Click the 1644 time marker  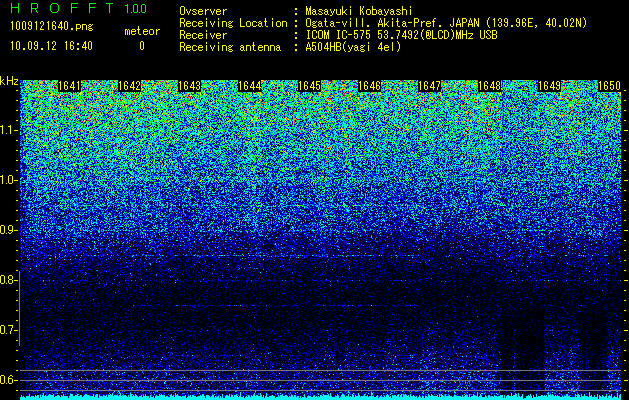[250, 86]
